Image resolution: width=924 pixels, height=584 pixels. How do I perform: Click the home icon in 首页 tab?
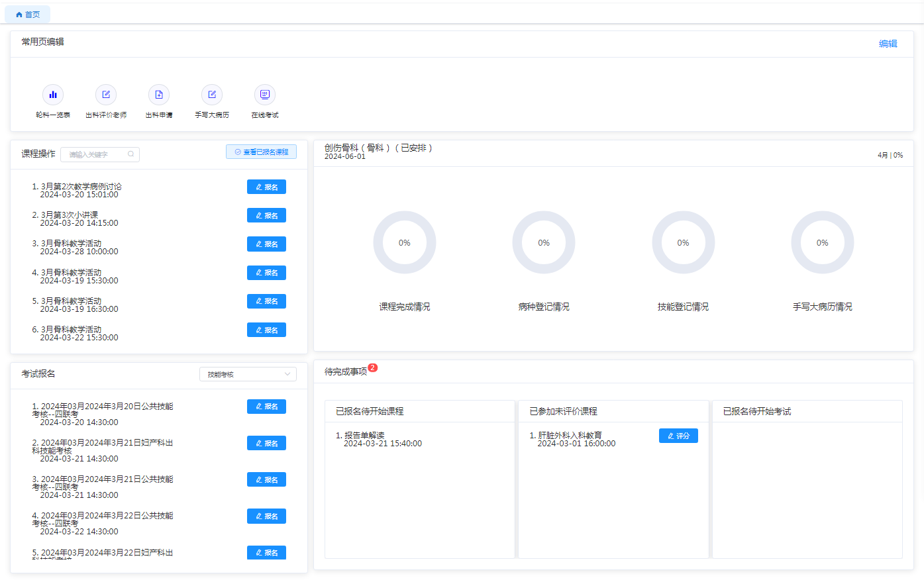(x=19, y=15)
